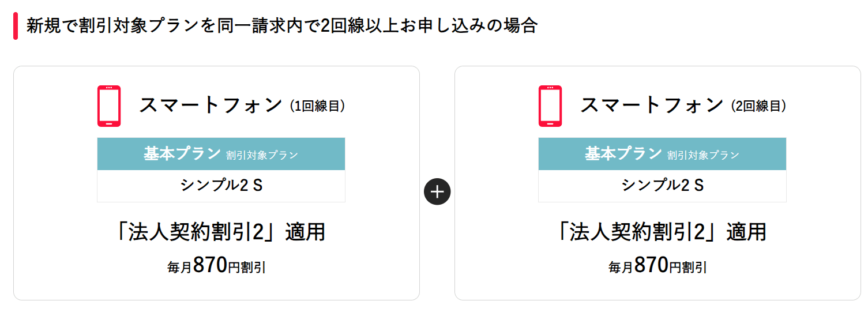Click the 割引対象プラン label in the second card
868x316 pixels.
click(704, 155)
